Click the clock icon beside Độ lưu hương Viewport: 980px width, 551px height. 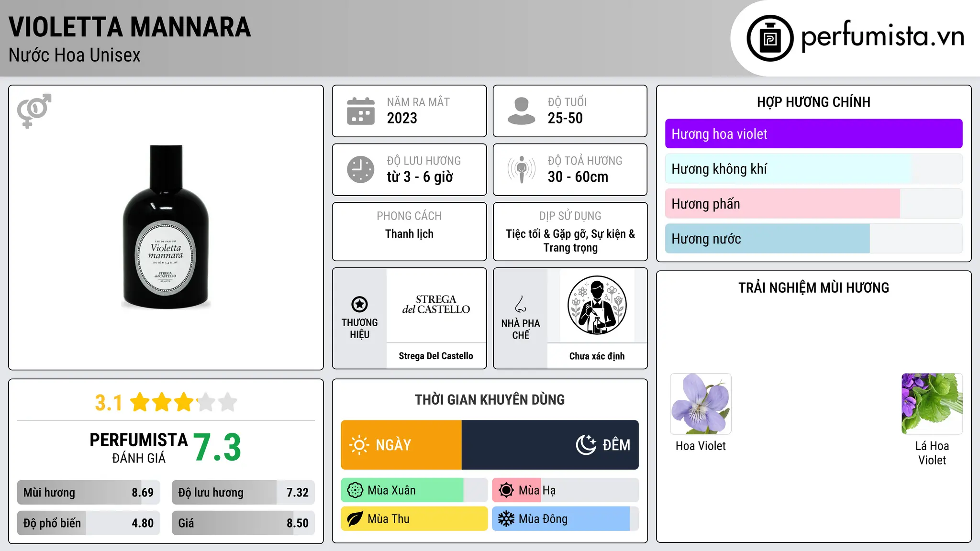(361, 169)
